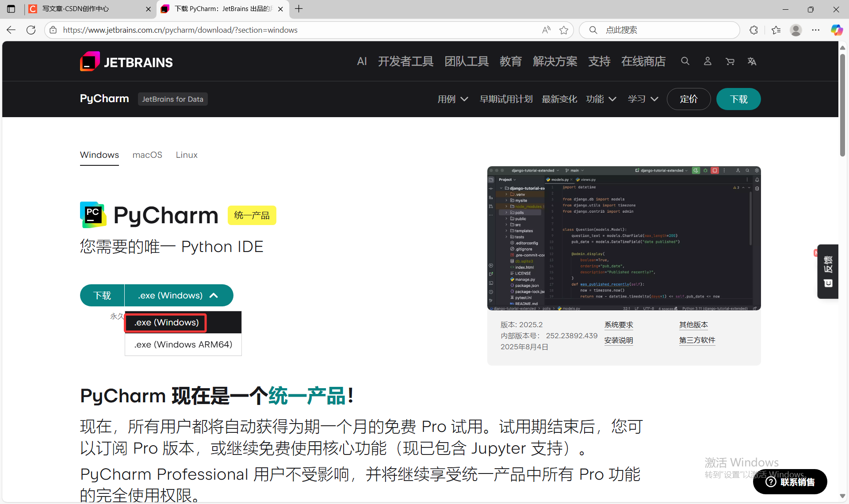Open Copilot from the browser toolbar
This screenshot has height=504, width=849.
pos(837,30)
